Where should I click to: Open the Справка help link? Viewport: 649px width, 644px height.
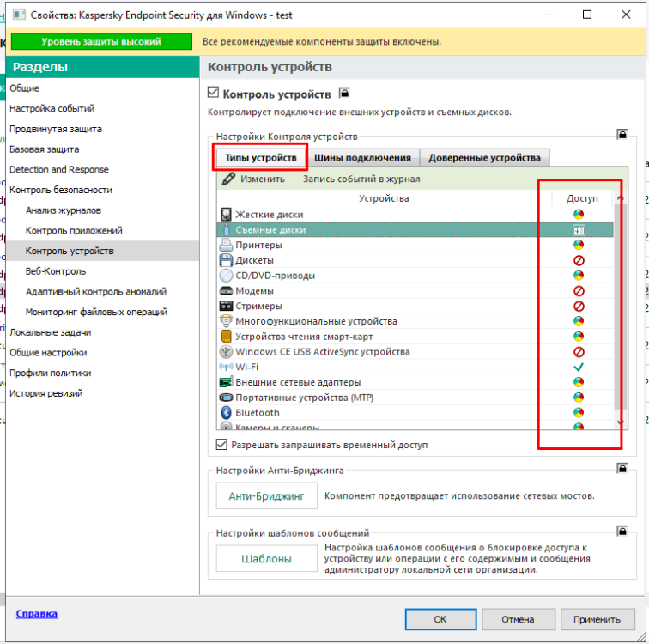point(36,614)
